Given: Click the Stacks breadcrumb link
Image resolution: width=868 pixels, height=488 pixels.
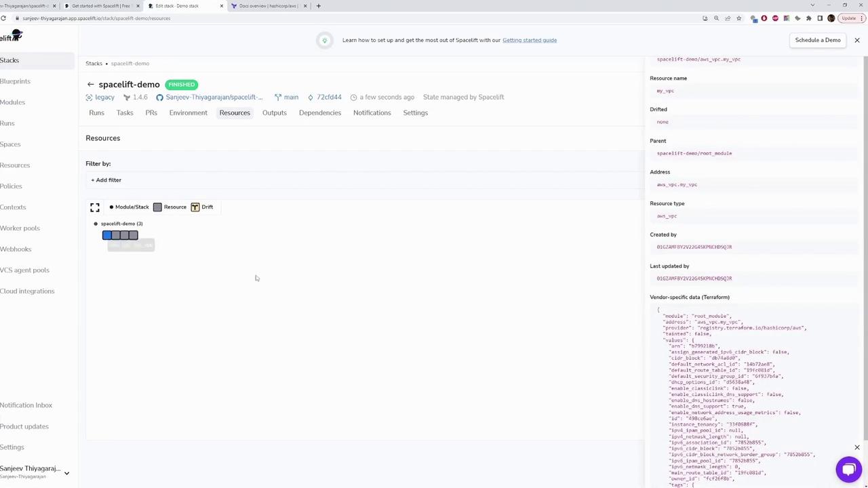Looking at the screenshot, I should [94, 64].
